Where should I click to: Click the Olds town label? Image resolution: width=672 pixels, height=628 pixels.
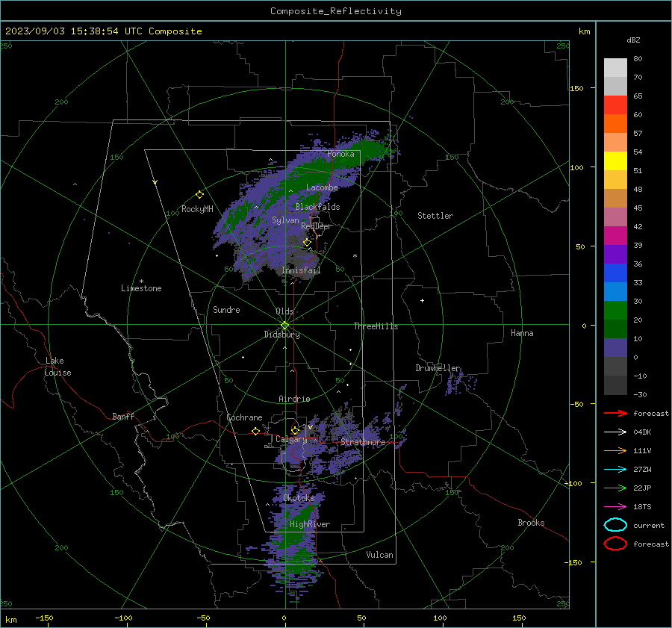(284, 311)
